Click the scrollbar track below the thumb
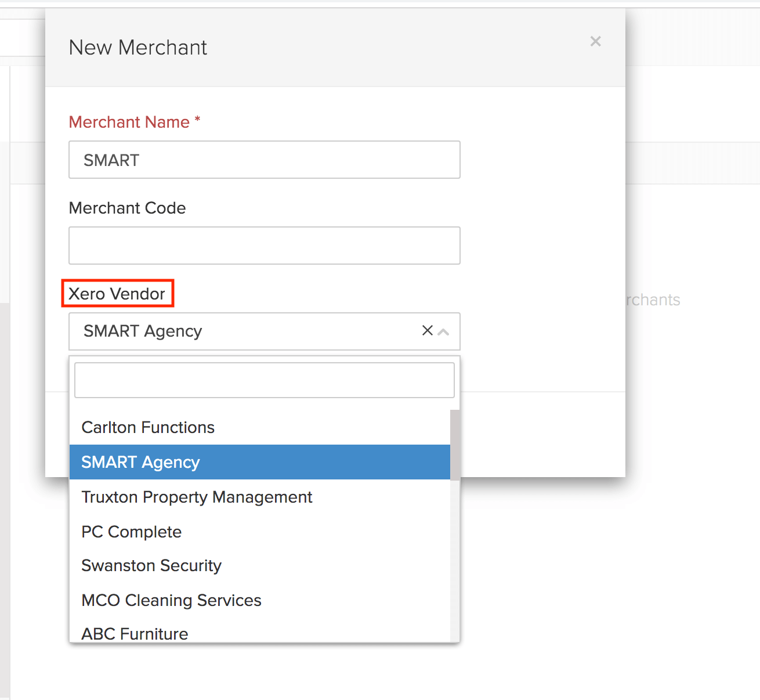The image size is (760, 700). pyautogui.click(x=455, y=557)
